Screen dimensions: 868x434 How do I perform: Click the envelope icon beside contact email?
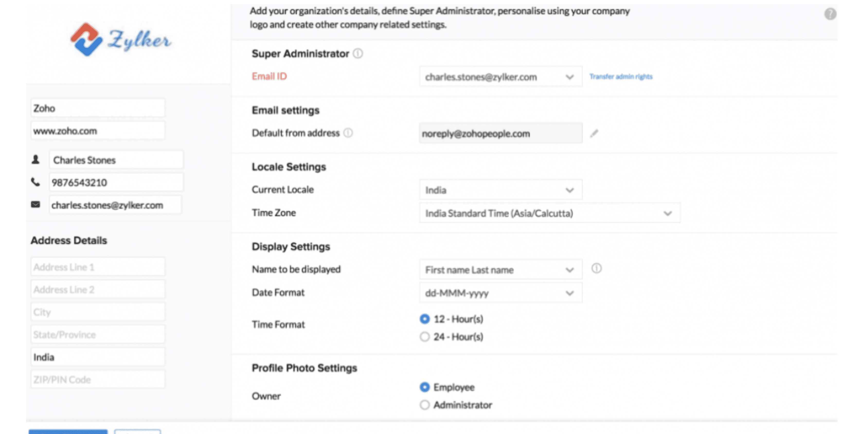click(x=35, y=205)
